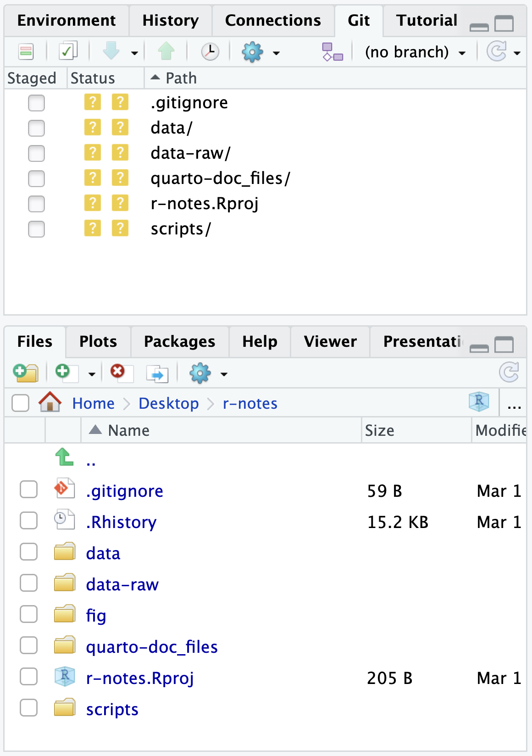Stage the data-raw/ folder checkbox
The width and height of the screenshot is (532, 756).
[36, 153]
